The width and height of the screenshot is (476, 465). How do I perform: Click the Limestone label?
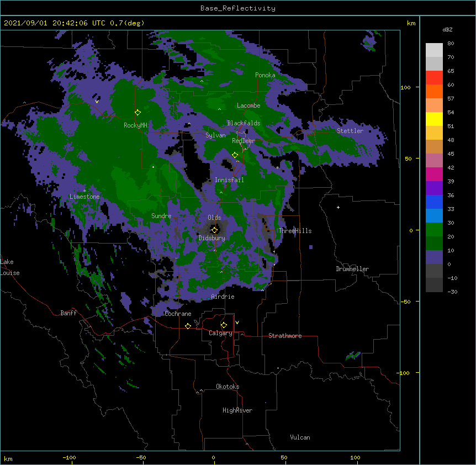coord(84,197)
